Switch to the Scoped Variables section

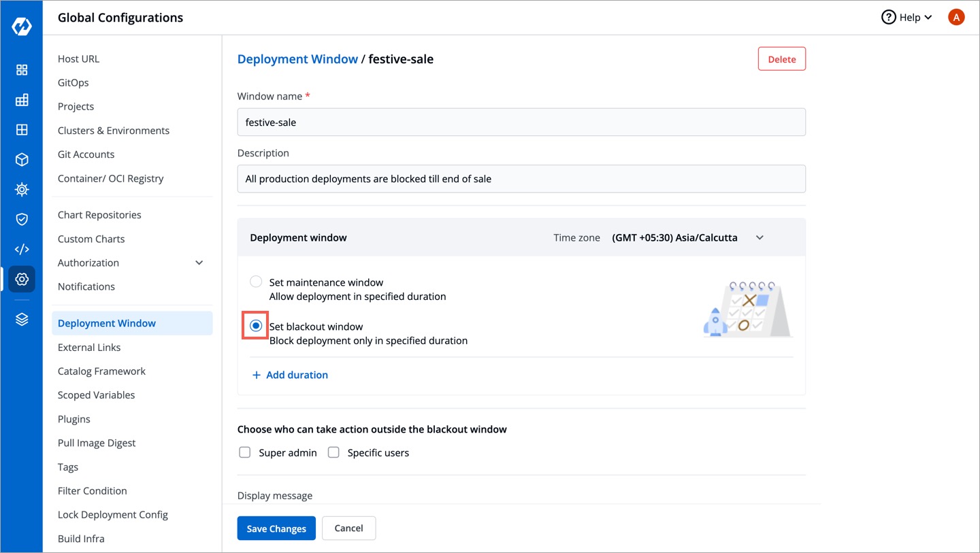pyautogui.click(x=96, y=395)
